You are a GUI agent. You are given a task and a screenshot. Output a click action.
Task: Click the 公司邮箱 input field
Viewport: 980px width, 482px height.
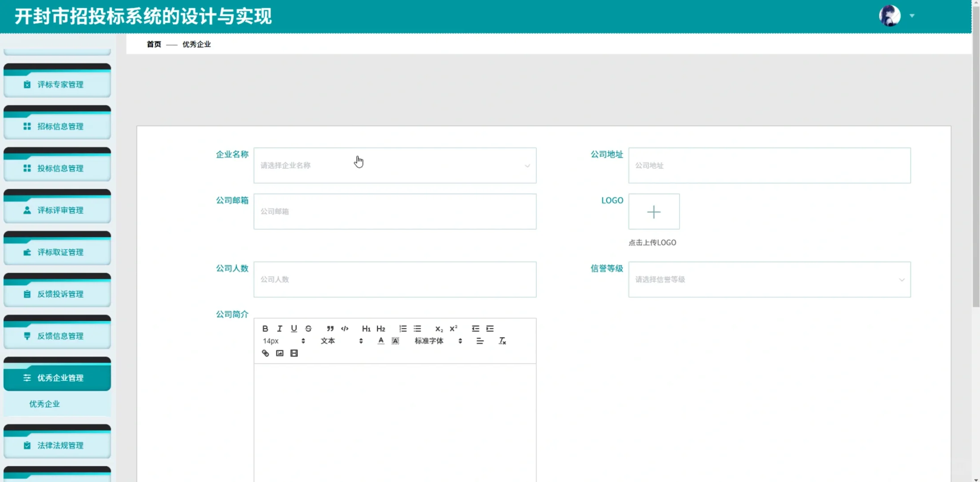395,211
